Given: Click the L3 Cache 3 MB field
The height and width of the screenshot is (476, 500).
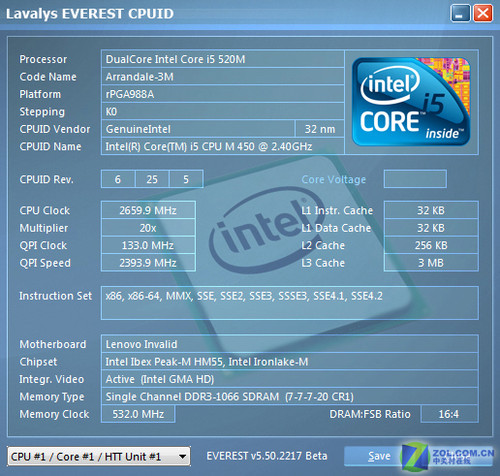Looking at the screenshot, I should click(431, 263).
